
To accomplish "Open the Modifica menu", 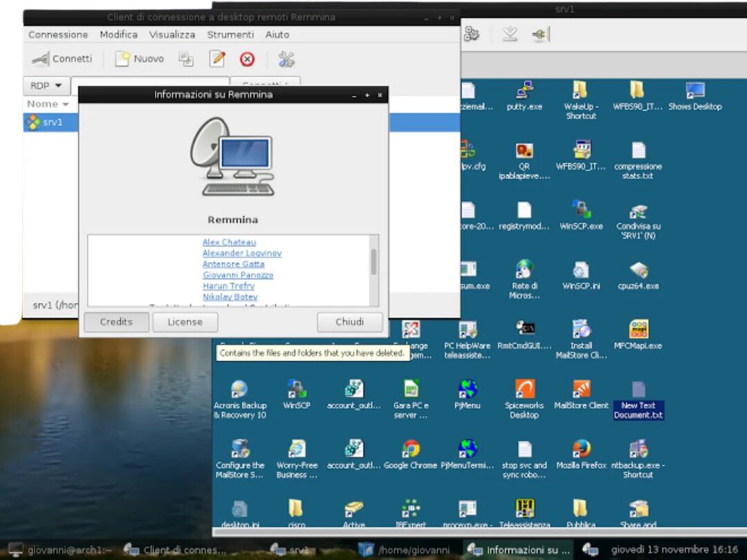I will pos(119,35).
